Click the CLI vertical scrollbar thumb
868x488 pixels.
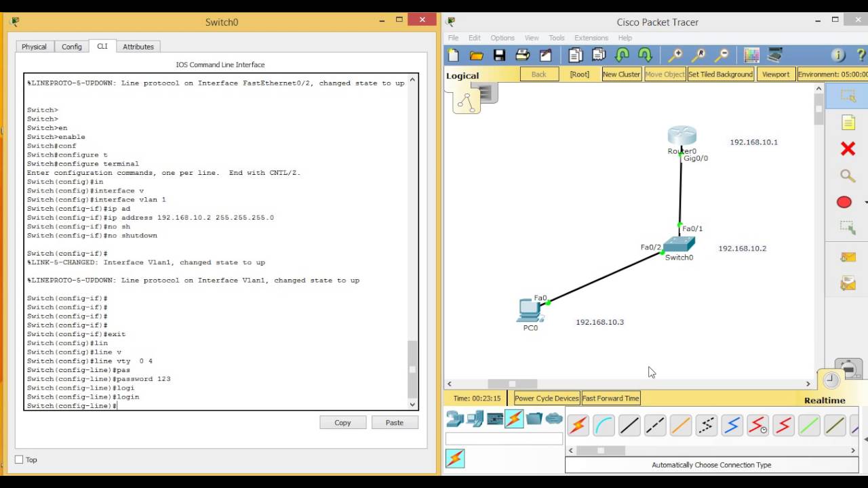click(x=412, y=369)
